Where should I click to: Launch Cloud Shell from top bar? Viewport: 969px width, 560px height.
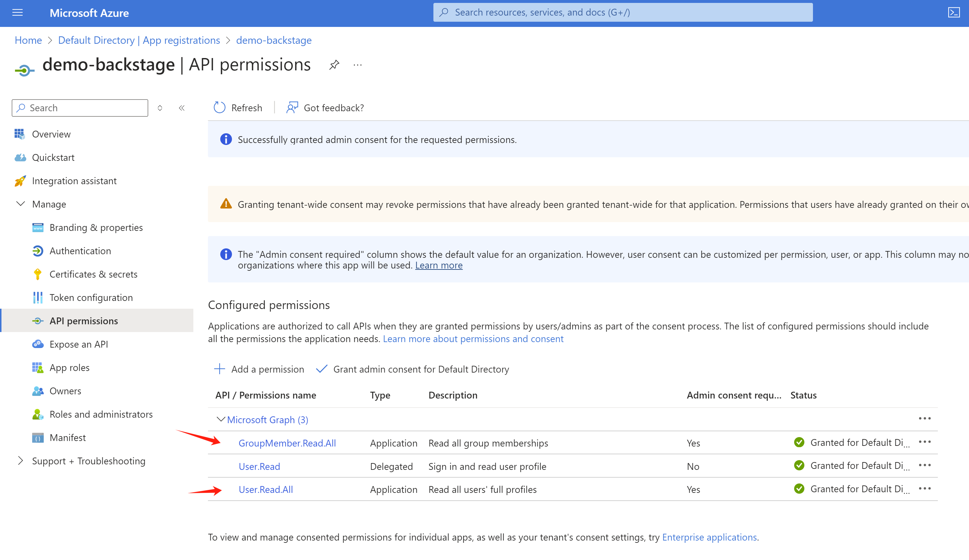954,13
